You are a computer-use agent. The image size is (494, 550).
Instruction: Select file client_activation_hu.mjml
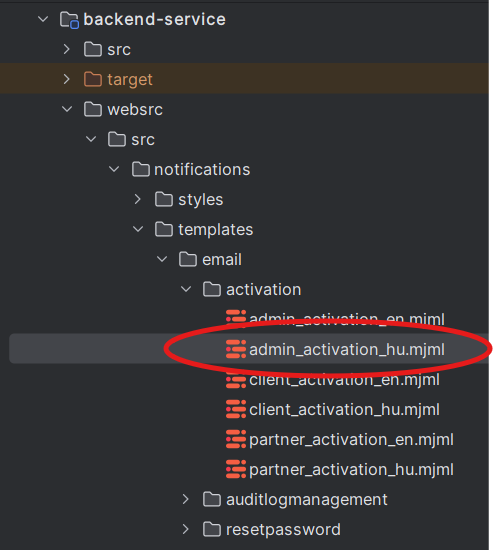(x=344, y=410)
